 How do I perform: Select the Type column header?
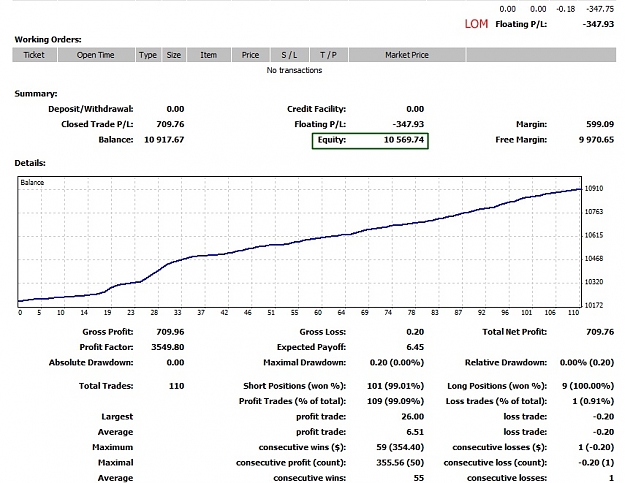(148, 55)
